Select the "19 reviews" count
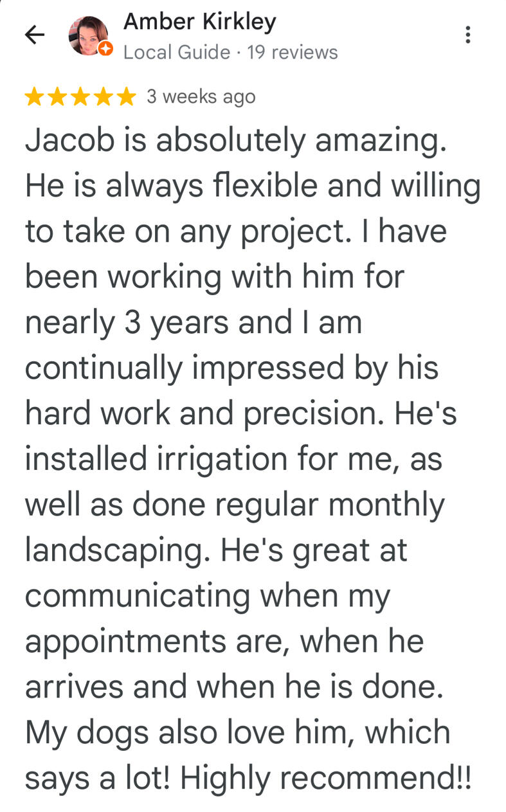506x812 pixels. coord(293,52)
